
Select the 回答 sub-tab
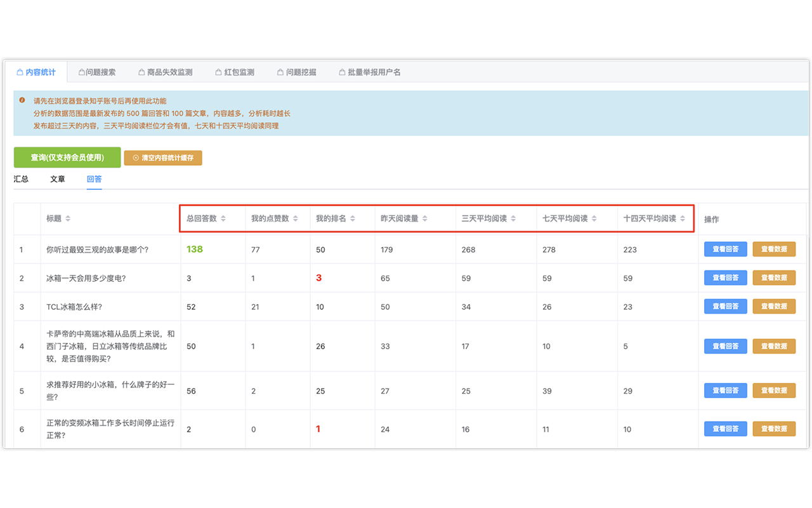pyautogui.click(x=95, y=179)
